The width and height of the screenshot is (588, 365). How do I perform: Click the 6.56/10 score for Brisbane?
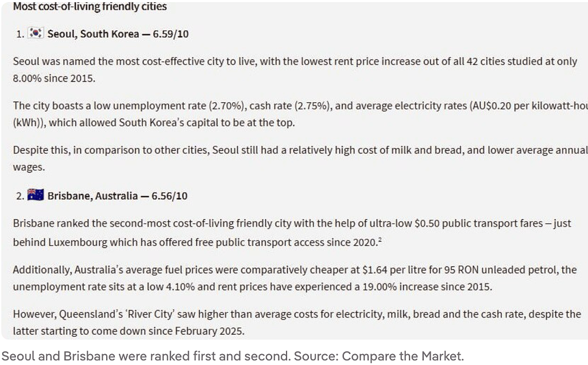tap(169, 196)
